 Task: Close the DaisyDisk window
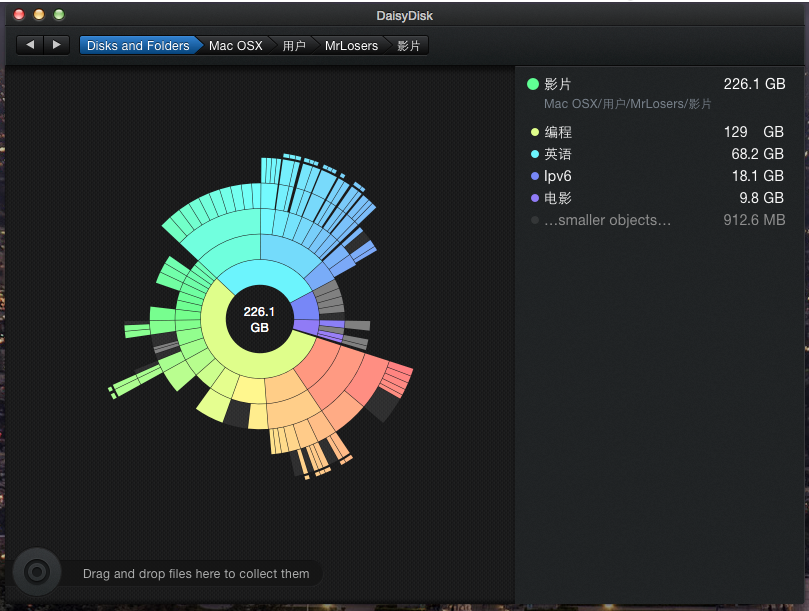19,14
